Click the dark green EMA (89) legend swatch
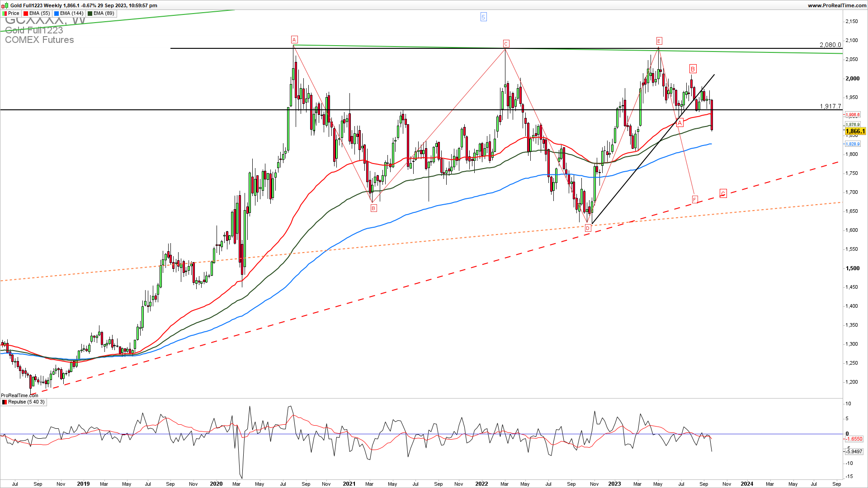Image resolution: width=868 pixels, height=488 pixels. coord(90,14)
